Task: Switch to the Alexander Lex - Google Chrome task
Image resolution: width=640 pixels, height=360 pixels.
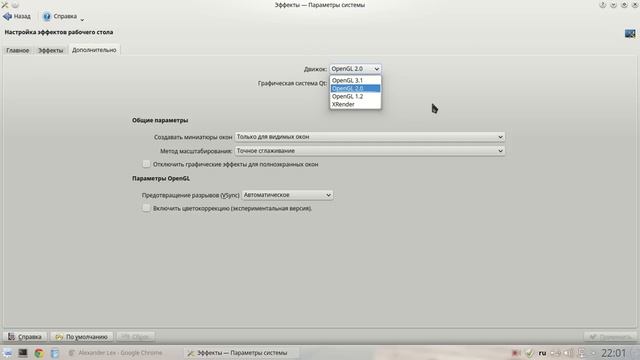Action: click(x=117, y=353)
